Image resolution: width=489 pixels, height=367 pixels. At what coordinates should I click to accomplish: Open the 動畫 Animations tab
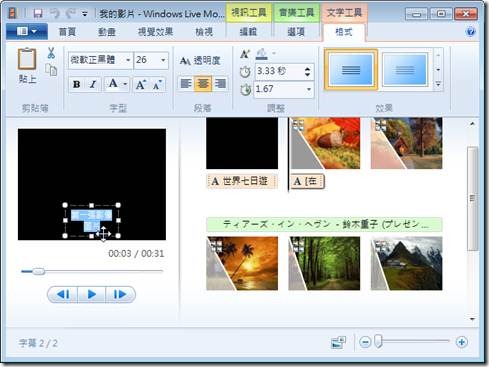click(107, 32)
